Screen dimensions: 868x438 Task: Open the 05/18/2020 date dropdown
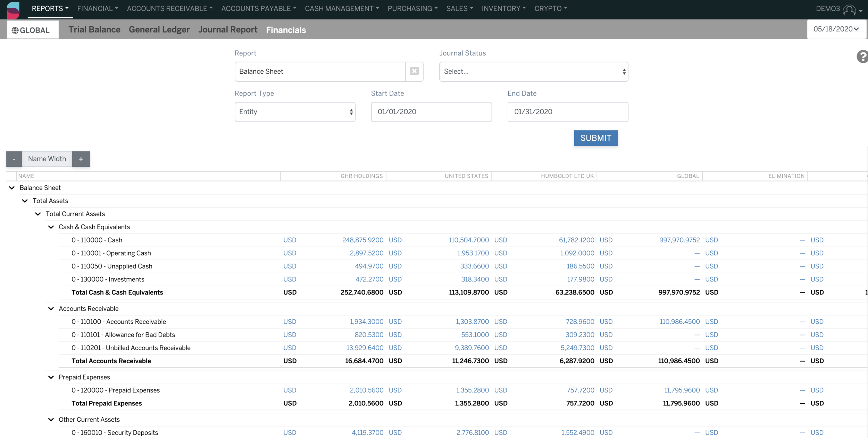[x=836, y=29]
